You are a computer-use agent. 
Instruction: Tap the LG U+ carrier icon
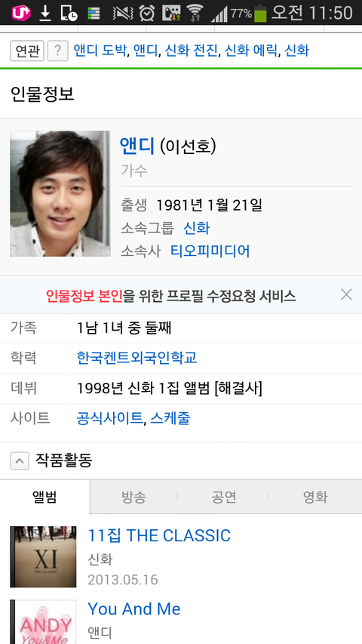(20, 13)
